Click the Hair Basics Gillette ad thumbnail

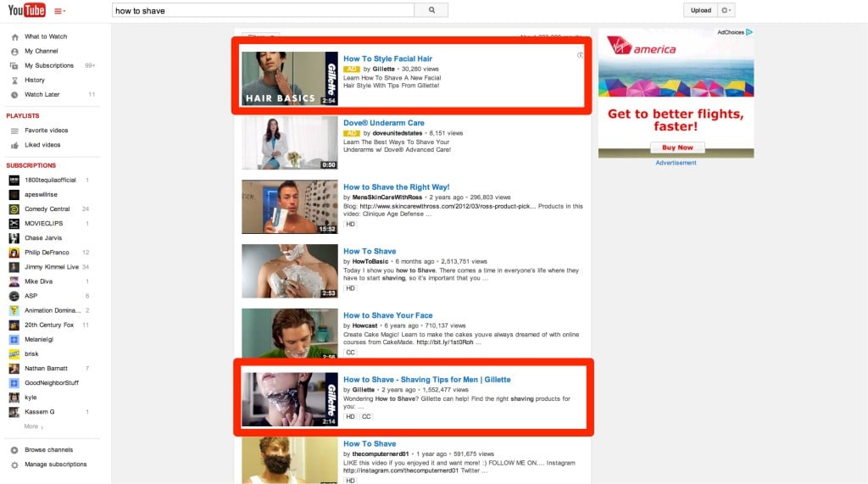290,79
